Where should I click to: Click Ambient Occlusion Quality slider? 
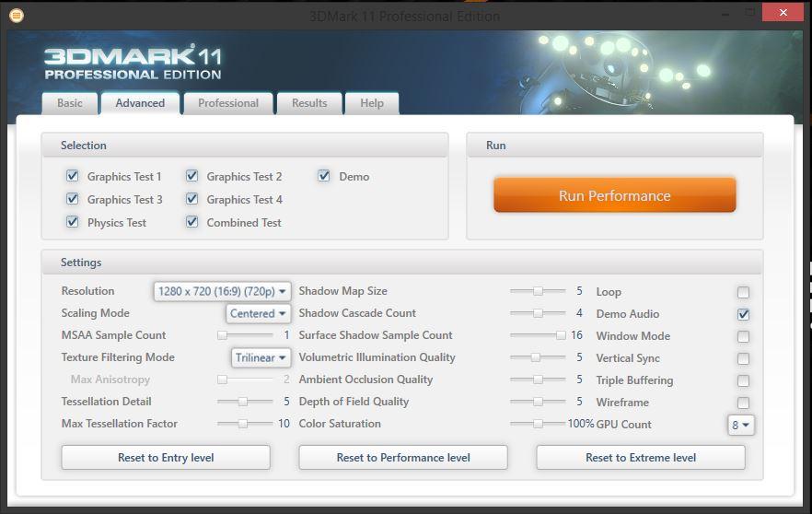538,380
